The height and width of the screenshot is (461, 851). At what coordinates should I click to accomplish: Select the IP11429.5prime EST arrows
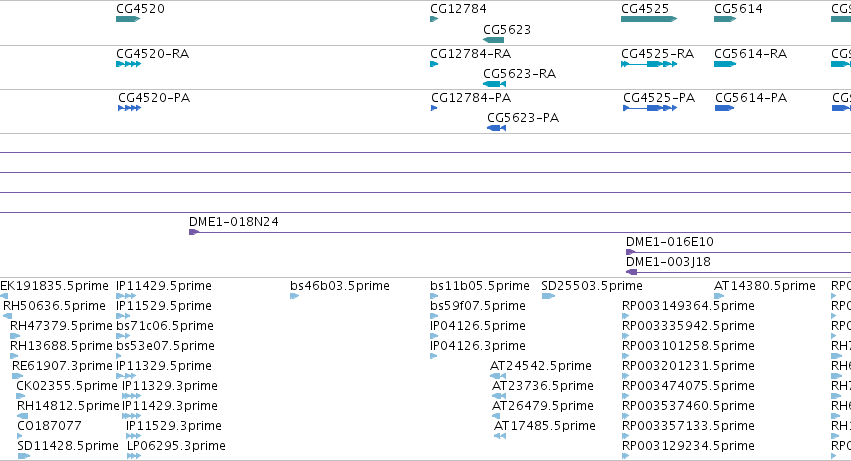[126, 296]
